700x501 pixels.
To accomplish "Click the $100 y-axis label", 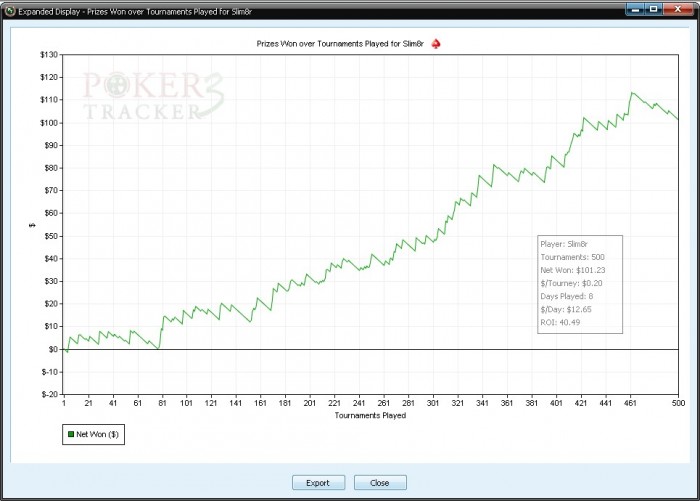I will 49,123.
